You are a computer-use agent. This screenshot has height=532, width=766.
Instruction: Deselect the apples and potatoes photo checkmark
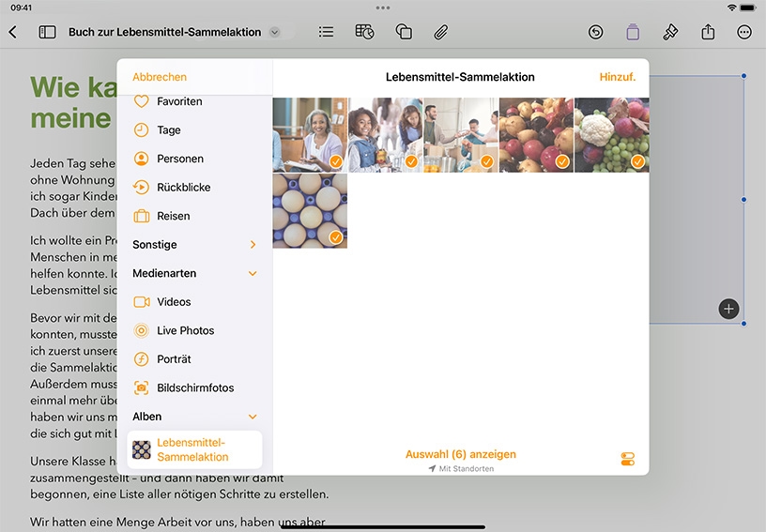562,161
